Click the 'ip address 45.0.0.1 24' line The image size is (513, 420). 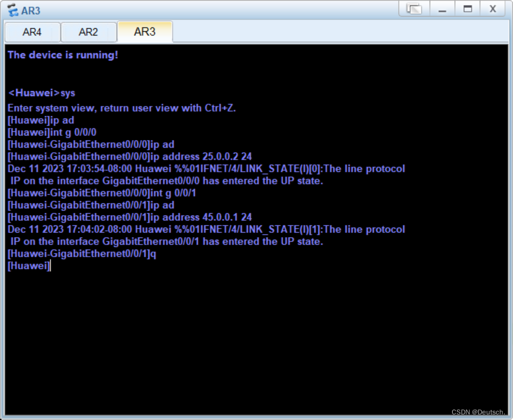[x=130, y=217]
